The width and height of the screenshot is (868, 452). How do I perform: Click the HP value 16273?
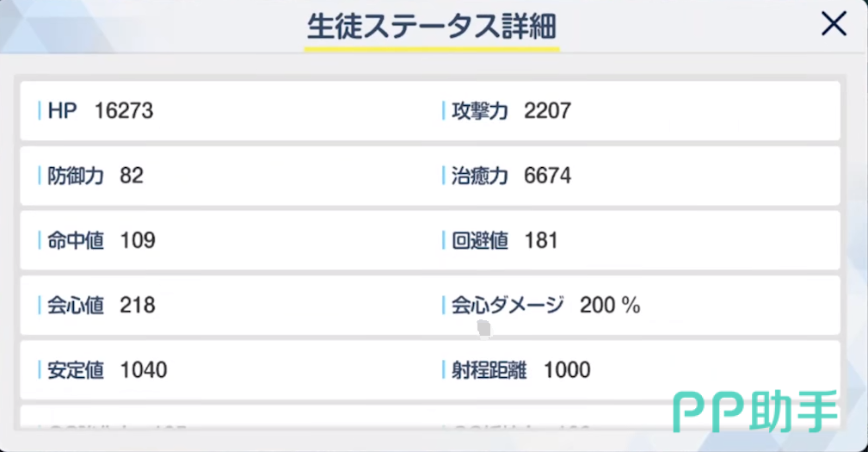click(124, 111)
